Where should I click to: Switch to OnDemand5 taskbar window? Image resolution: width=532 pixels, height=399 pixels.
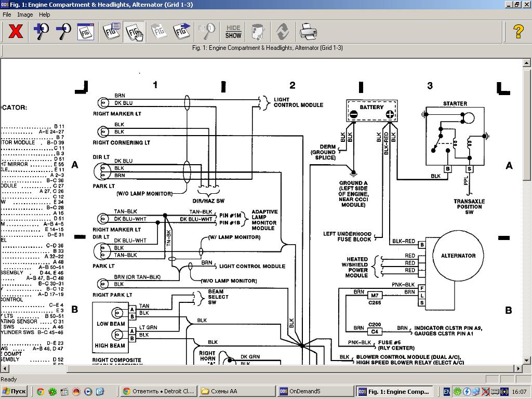tap(314, 391)
